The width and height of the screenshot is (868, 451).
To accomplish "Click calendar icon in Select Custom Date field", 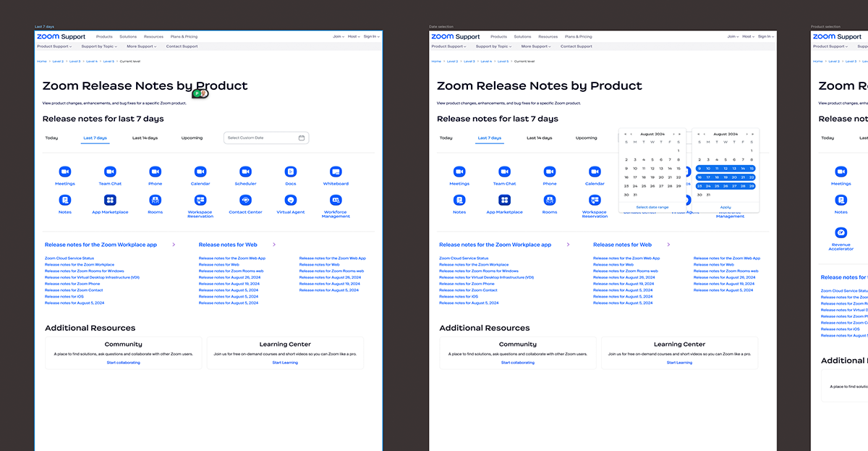I will coord(302,138).
